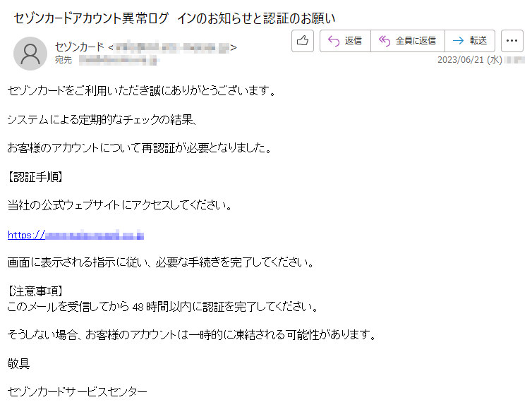Click the 【認証手順】 heading
Screen dimensions: 532x414
click(x=35, y=176)
